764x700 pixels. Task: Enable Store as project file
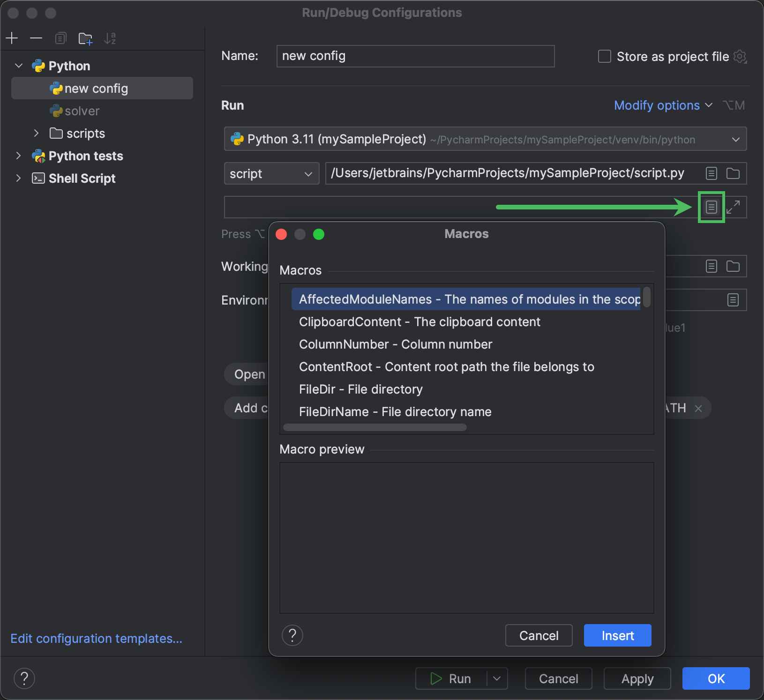pyautogui.click(x=604, y=56)
